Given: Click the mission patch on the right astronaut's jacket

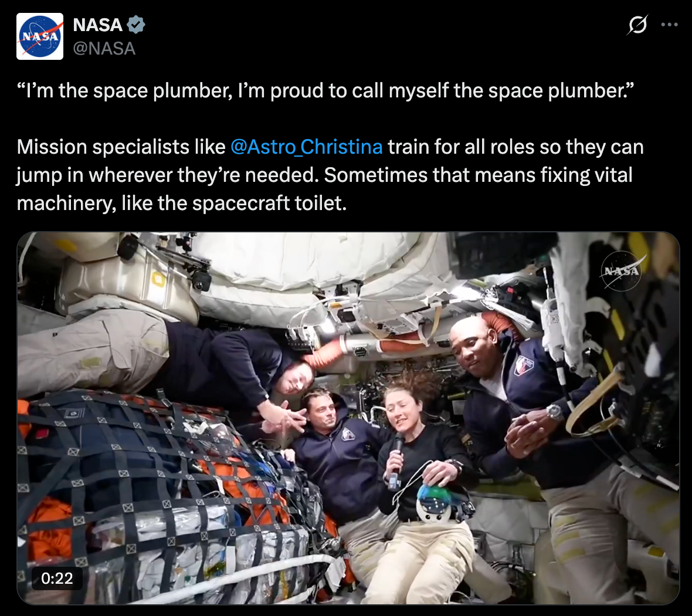Looking at the screenshot, I should click(524, 365).
